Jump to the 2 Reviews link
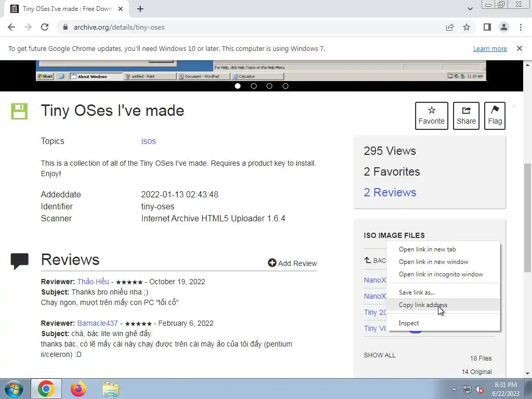The width and height of the screenshot is (532, 399). [390, 192]
